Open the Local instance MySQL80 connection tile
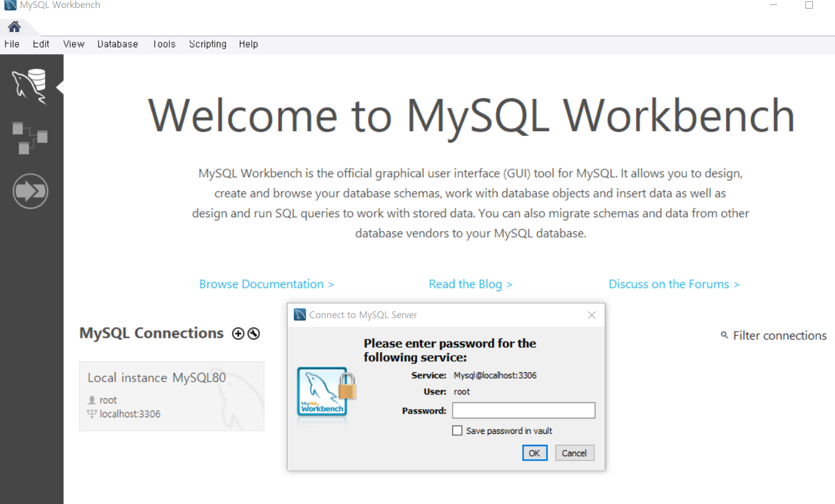 coord(172,396)
